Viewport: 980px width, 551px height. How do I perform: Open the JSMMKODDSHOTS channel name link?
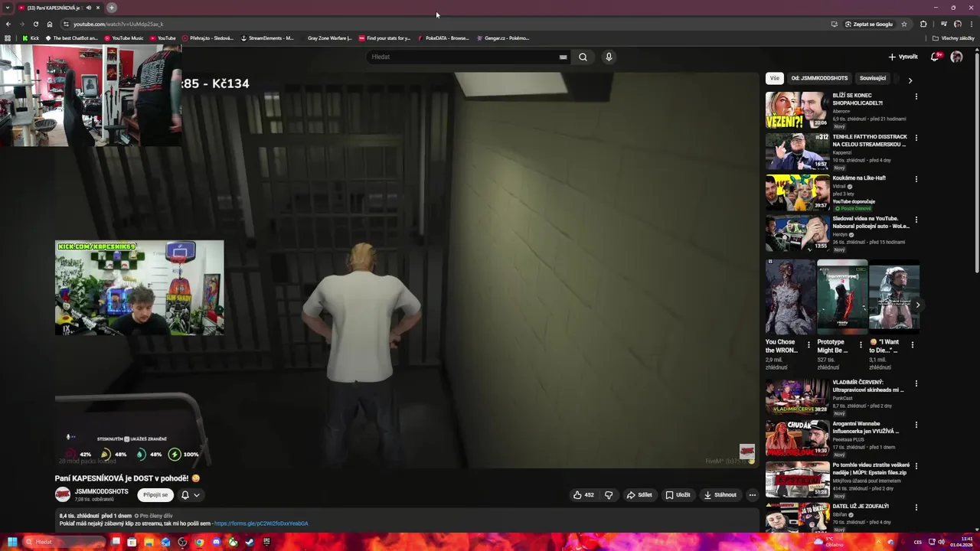point(101,491)
